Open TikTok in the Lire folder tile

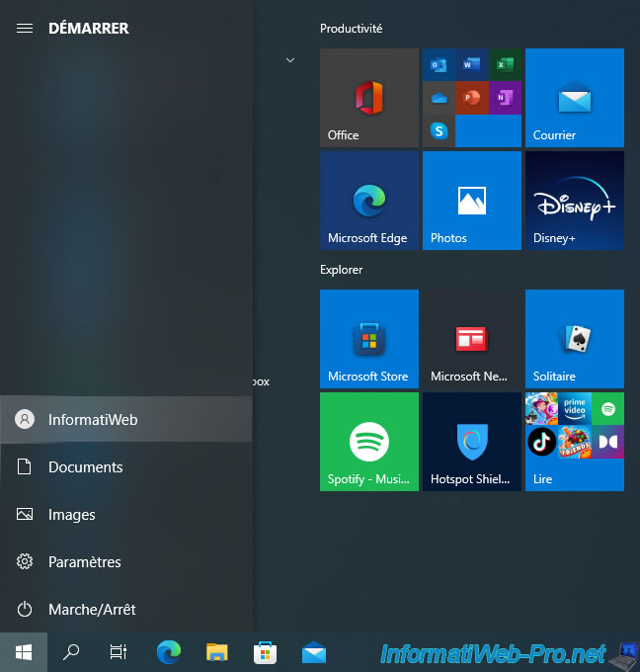pos(541,442)
